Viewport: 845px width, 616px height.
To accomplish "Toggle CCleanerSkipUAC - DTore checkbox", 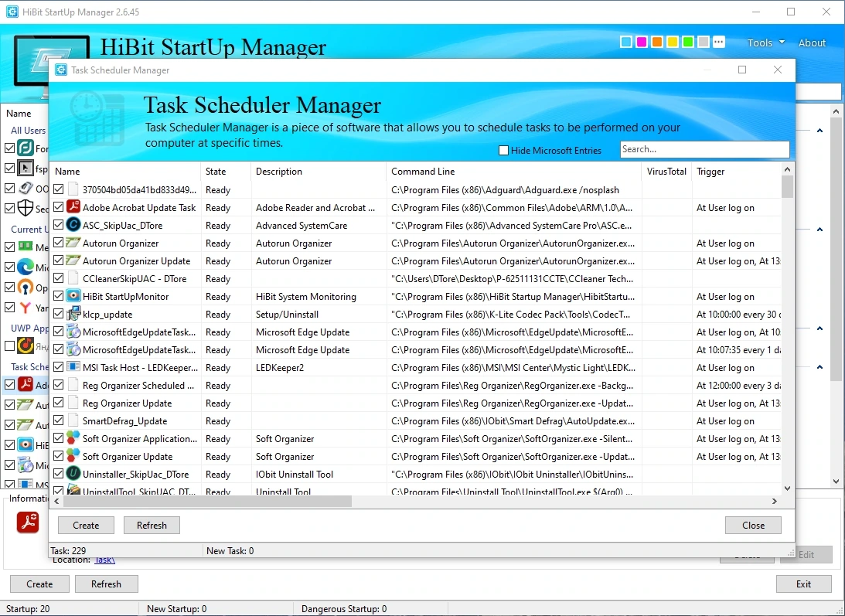I will click(58, 278).
